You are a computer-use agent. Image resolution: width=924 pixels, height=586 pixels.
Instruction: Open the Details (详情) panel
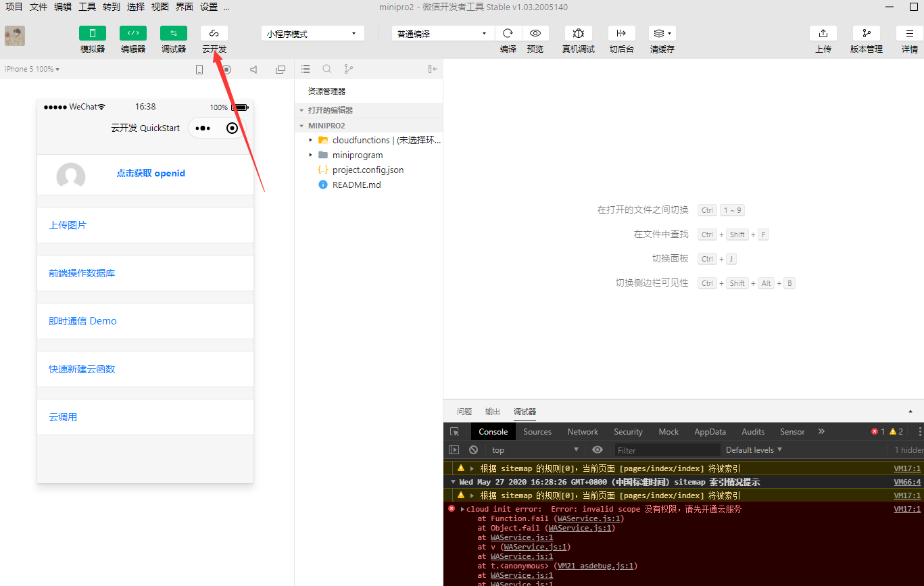point(910,33)
